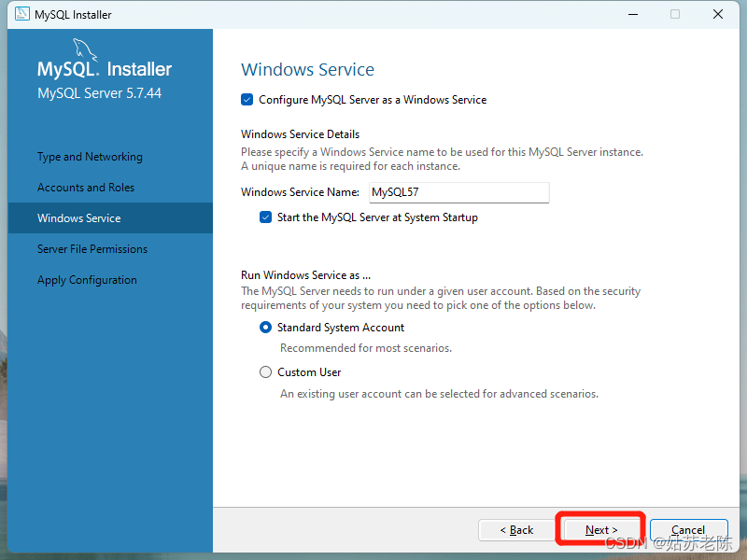This screenshot has height=560, width=747.
Task: Click the 'MySQL Server 5.7.44' version text
Action: coord(100,92)
